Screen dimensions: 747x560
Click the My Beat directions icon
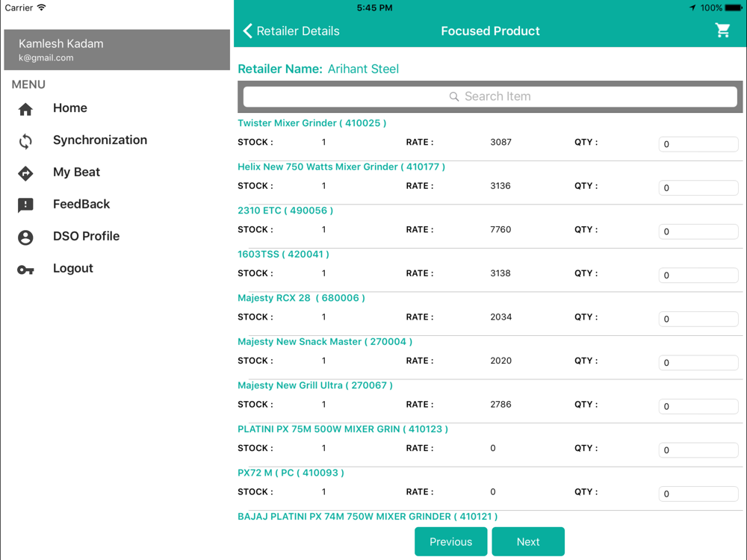(x=25, y=173)
